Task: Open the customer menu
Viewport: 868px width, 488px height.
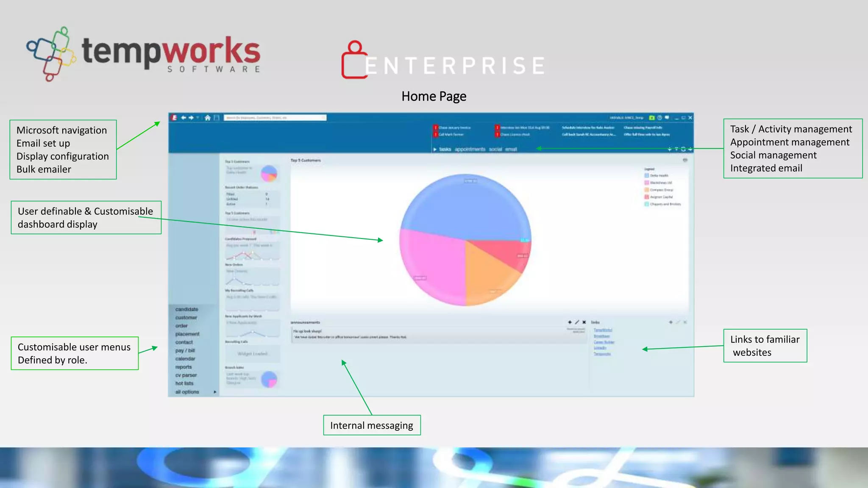Action: (186, 318)
